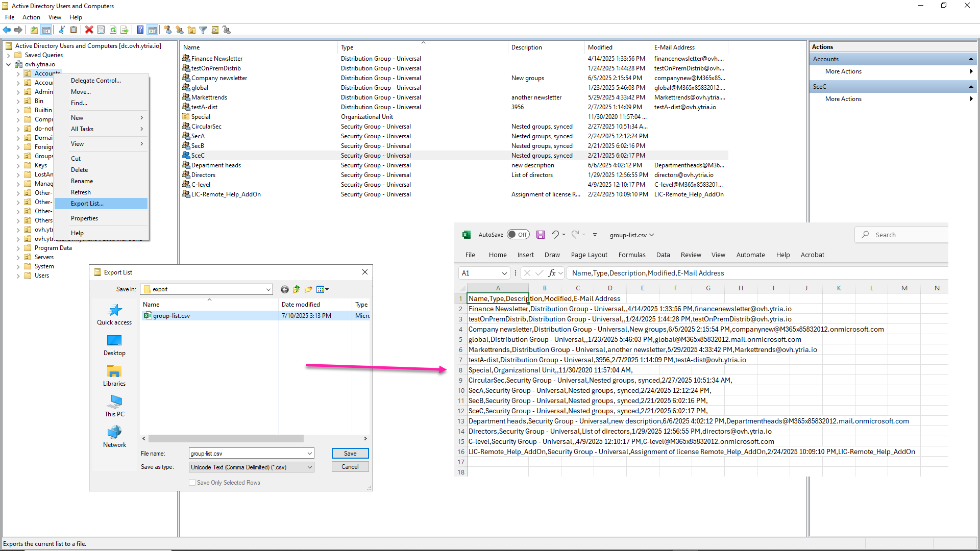The width and height of the screenshot is (980, 551).
Task: Click the Export List toolbar icon
Action: (x=125, y=30)
